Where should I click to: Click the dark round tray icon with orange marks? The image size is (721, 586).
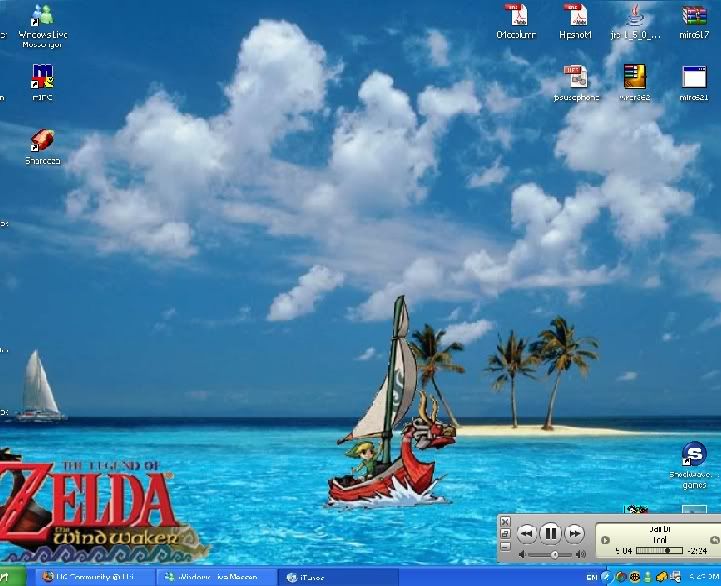pyautogui.click(x=635, y=577)
